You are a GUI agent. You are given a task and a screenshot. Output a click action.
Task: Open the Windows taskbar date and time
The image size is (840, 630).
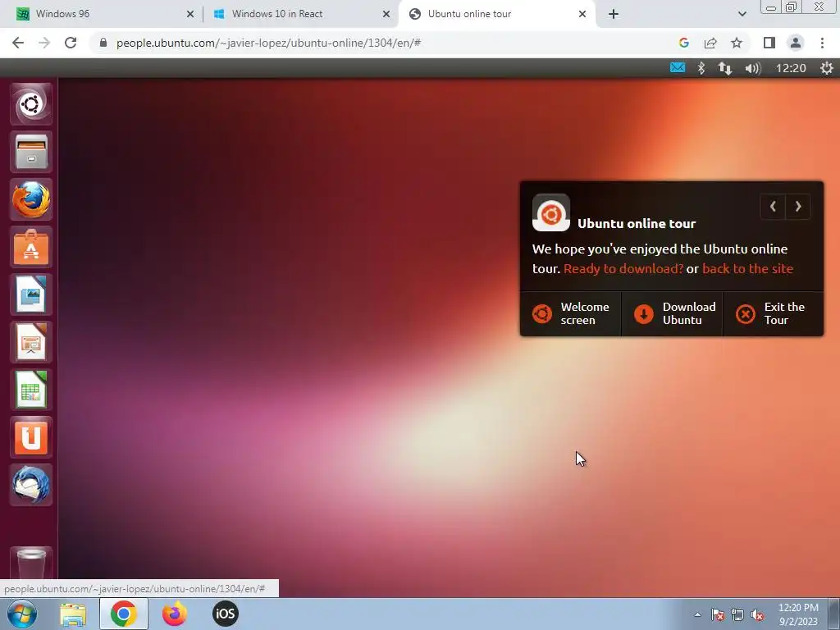pyautogui.click(x=798, y=614)
